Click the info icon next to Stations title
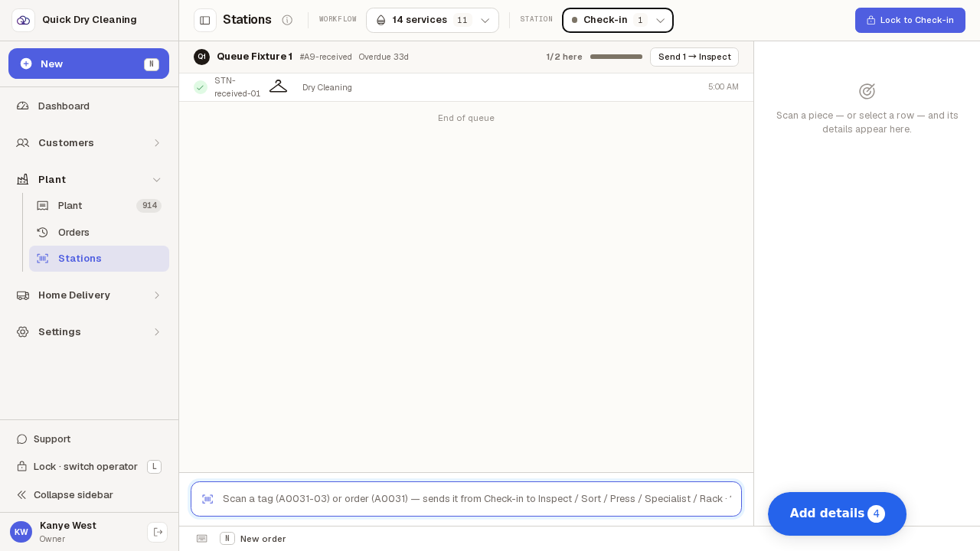980x551 pixels. pos(287,20)
